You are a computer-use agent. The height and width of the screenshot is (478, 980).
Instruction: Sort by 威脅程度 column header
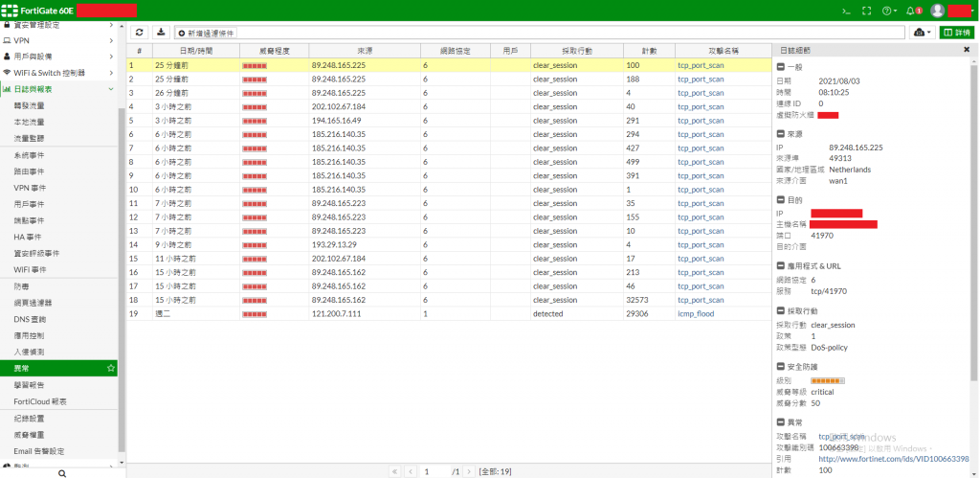pos(275,51)
